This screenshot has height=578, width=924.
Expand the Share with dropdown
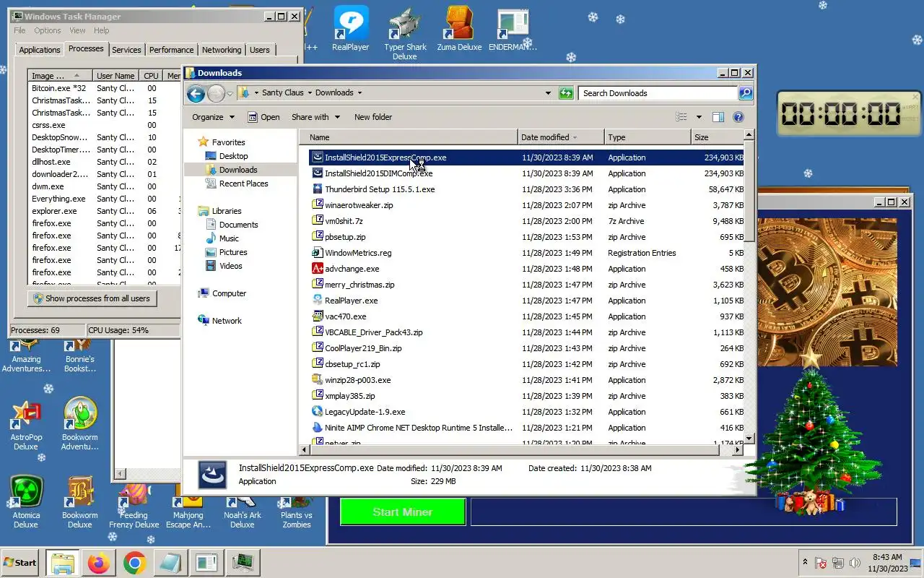point(315,117)
